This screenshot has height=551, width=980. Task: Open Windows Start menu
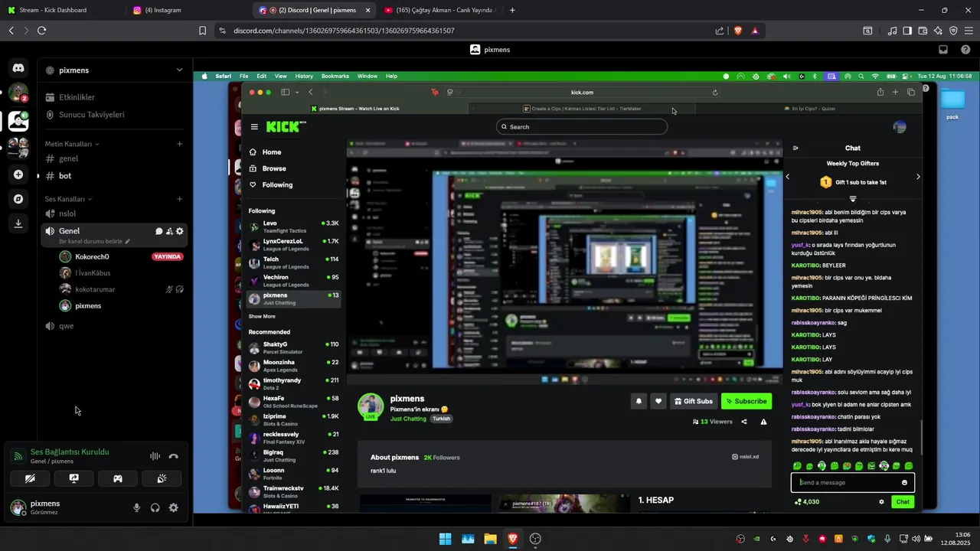(x=445, y=539)
